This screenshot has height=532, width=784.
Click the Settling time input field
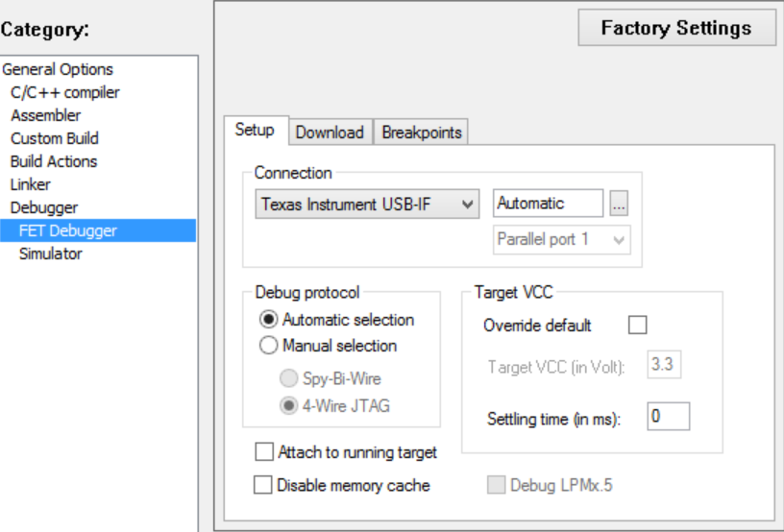[669, 418]
